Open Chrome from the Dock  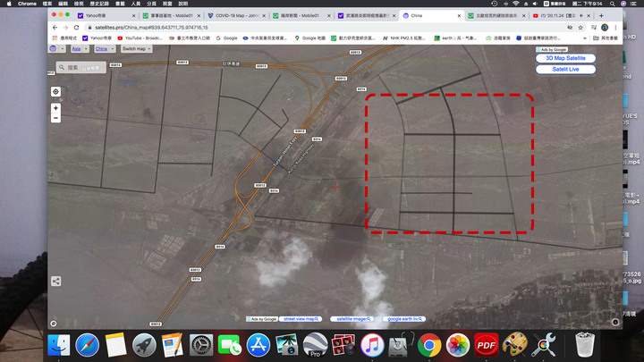click(x=429, y=345)
